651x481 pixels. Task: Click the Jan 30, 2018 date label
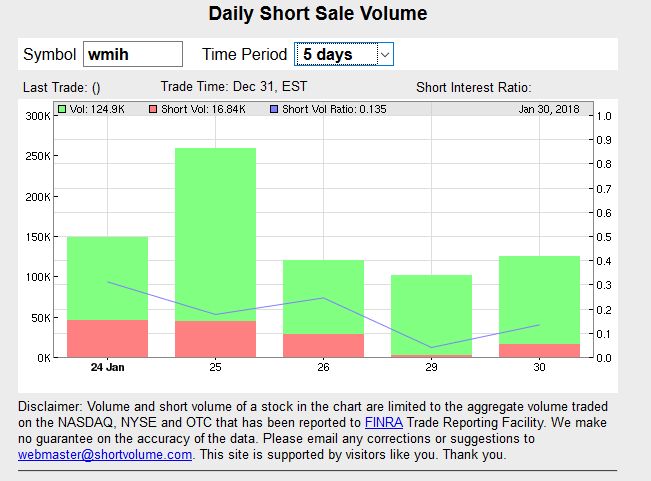tap(551, 109)
